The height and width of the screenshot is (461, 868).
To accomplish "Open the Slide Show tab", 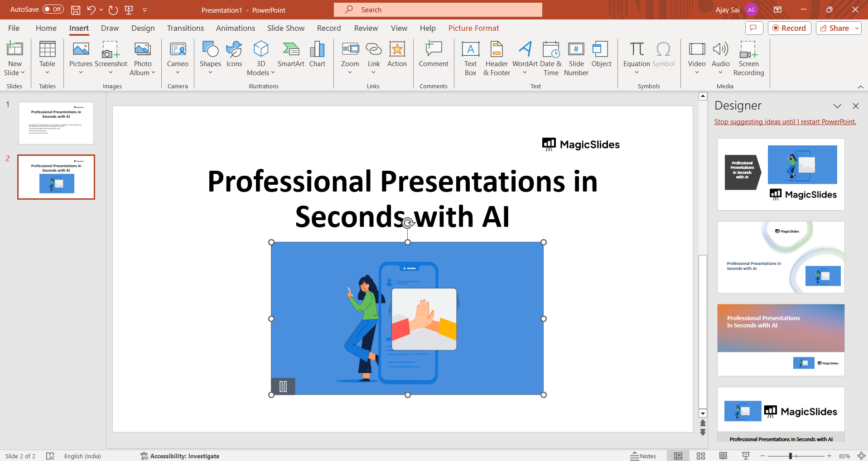I will (x=286, y=28).
